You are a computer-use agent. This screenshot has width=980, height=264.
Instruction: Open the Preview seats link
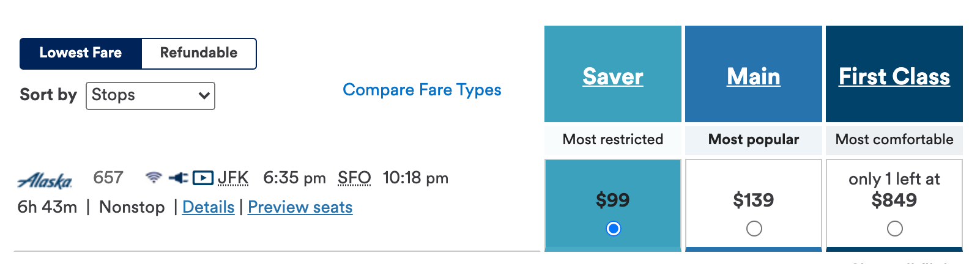tap(300, 207)
